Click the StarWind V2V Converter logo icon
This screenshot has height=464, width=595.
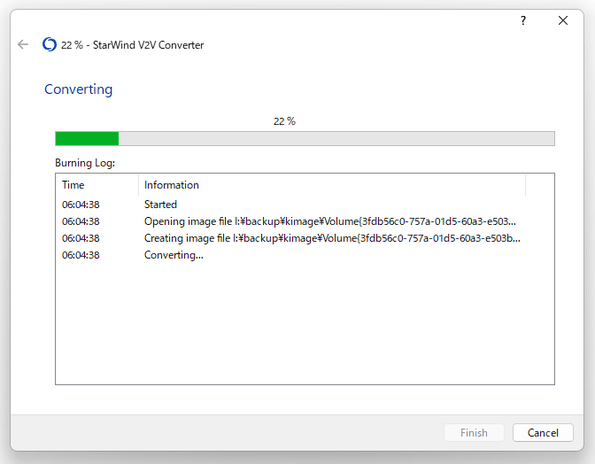tap(49, 44)
